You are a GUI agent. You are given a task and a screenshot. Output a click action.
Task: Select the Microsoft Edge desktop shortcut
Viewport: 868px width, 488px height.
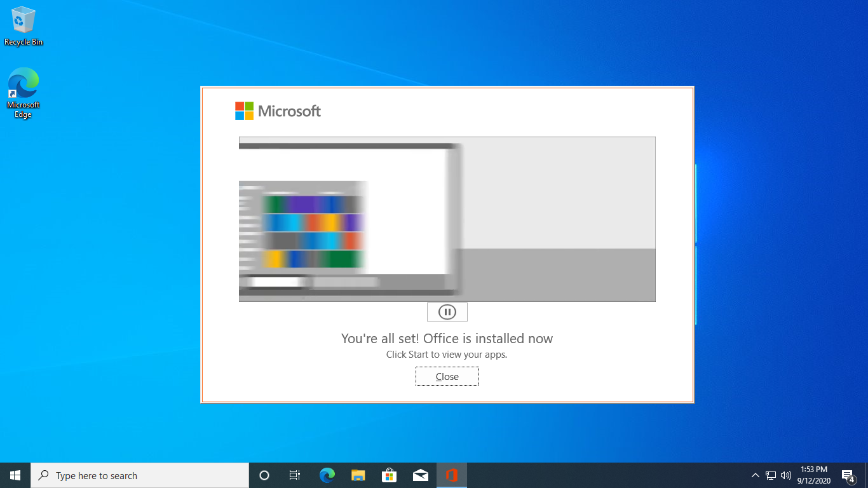click(x=24, y=93)
